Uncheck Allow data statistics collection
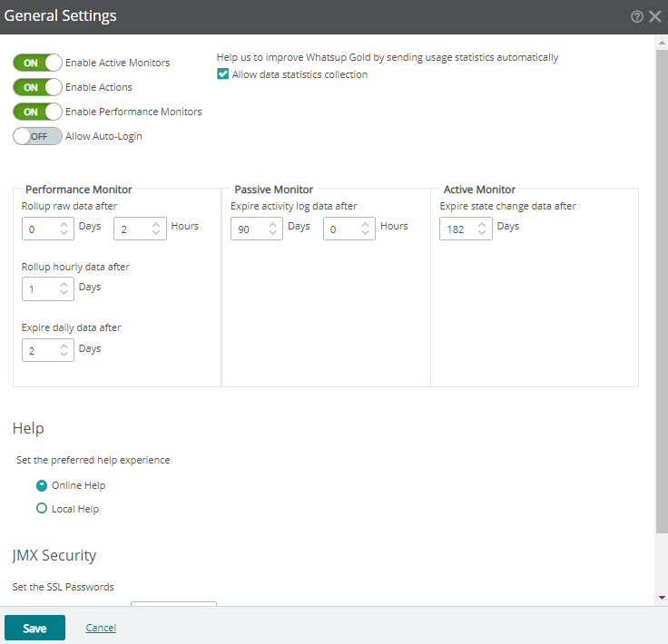This screenshot has height=644, width=668. tap(222, 74)
